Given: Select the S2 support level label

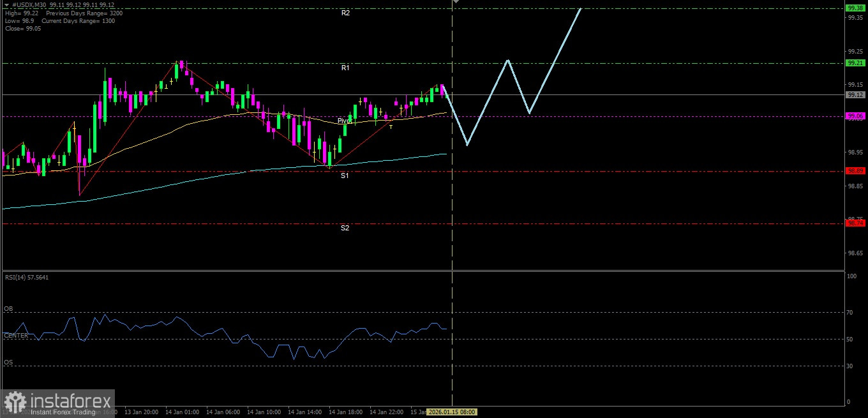Looking at the screenshot, I should click(x=345, y=228).
